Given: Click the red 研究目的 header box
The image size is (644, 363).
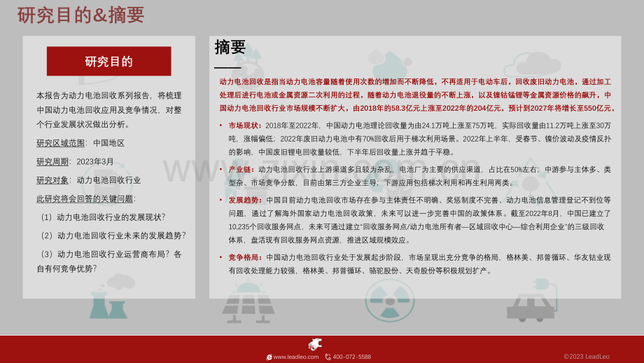Looking at the screenshot, I should coord(108,61).
